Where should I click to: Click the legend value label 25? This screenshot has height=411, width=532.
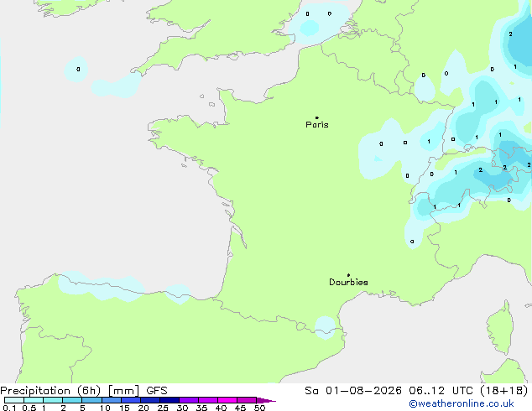pos(163,408)
